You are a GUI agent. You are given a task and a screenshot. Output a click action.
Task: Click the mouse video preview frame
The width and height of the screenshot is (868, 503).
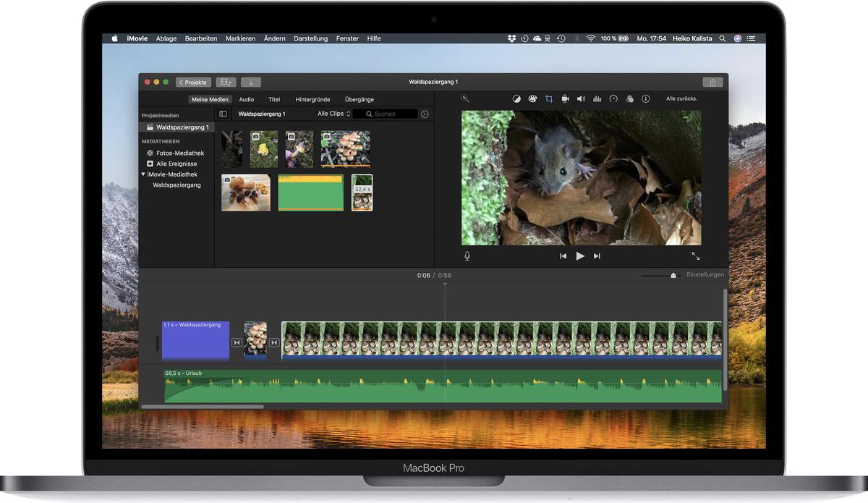[x=581, y=178]
